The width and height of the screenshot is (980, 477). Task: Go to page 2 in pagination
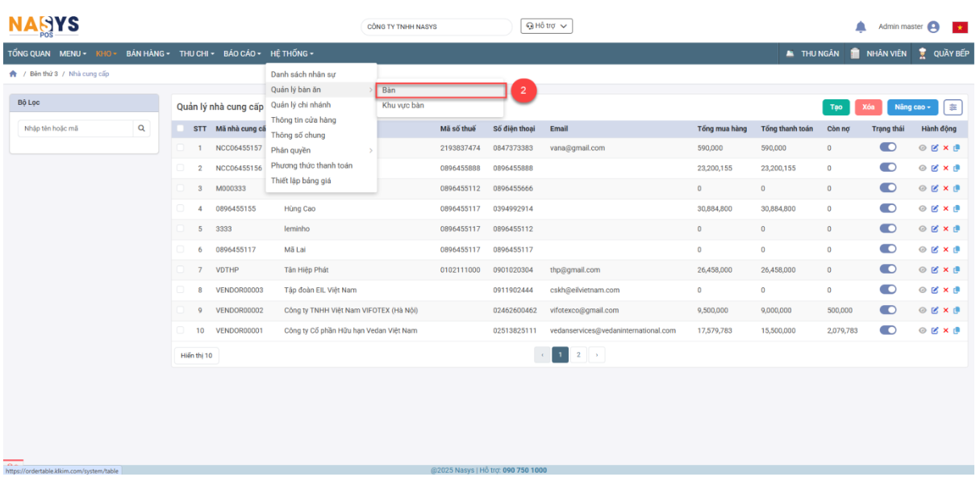(x=579, y=355)
